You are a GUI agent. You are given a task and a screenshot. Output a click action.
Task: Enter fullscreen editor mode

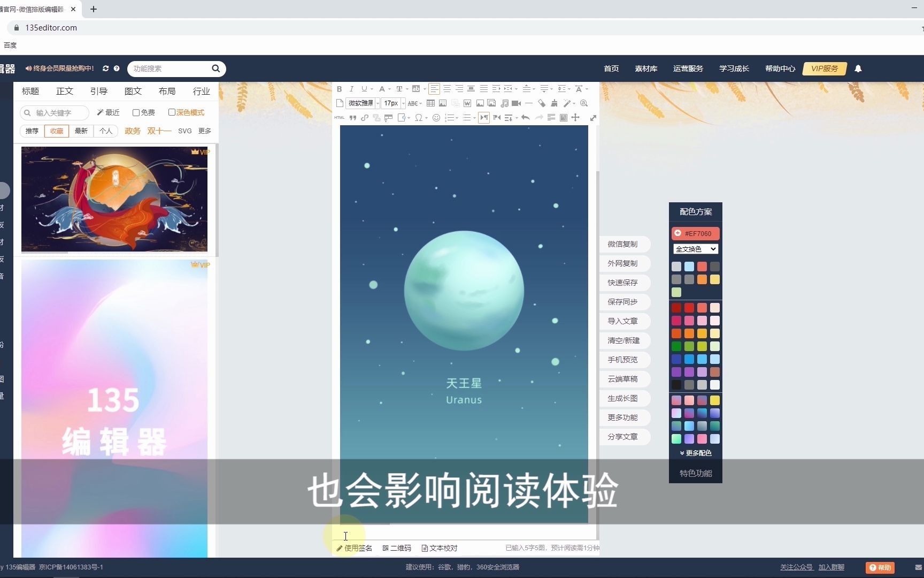click(593, 118)
